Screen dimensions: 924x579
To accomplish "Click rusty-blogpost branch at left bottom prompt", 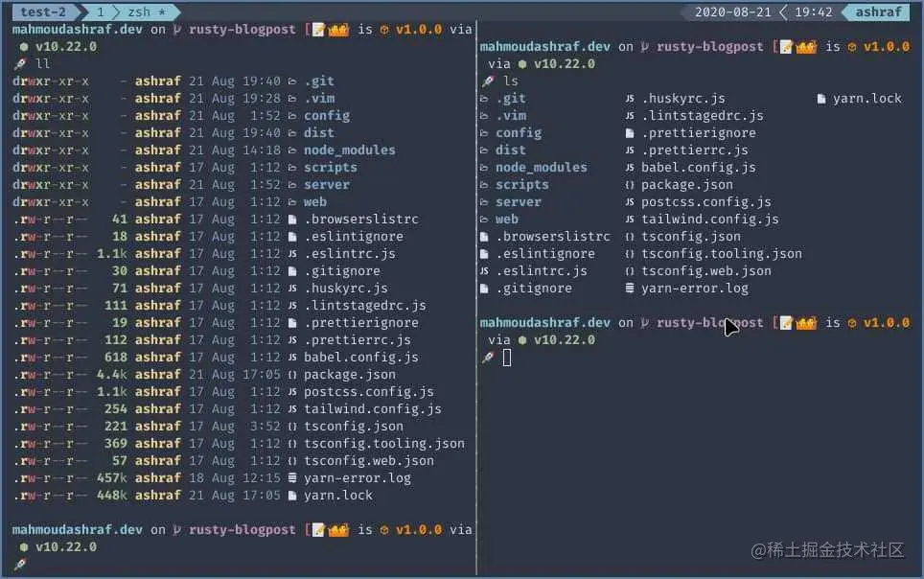I will (243, 530).
